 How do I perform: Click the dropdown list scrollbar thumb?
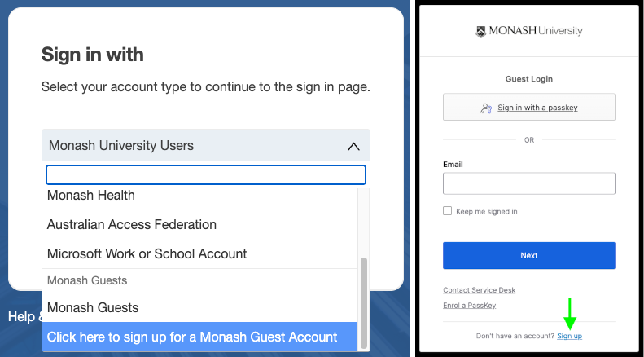click(x=363, y=303)
